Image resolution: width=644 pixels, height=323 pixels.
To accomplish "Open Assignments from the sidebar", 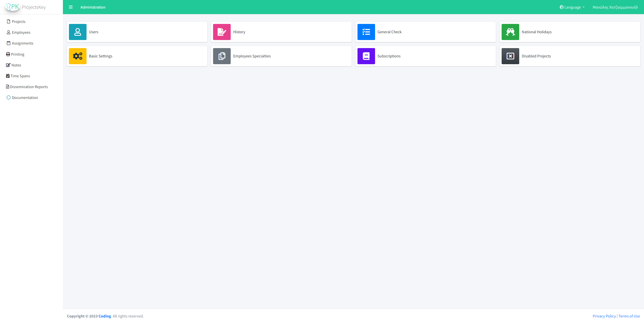I will coord(22,43).
